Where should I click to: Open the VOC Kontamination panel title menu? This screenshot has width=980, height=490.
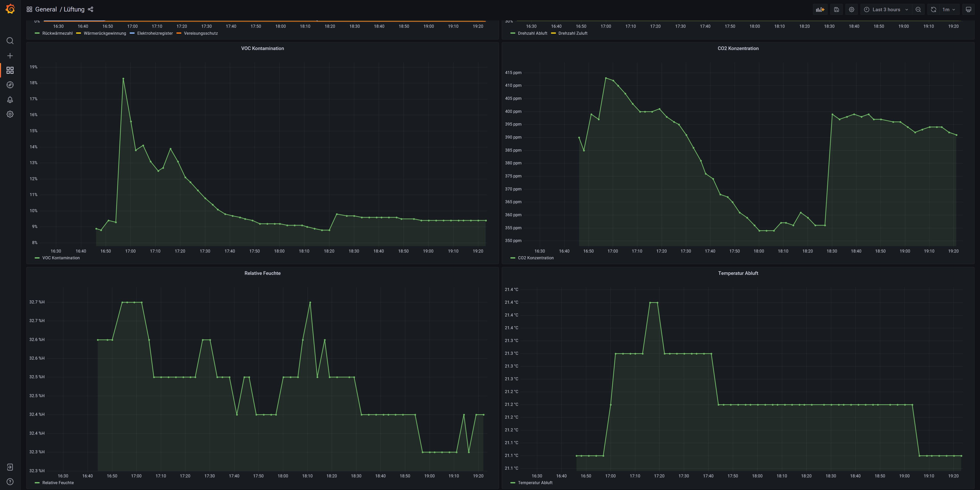pyautogui.click(x=262, y=48)
